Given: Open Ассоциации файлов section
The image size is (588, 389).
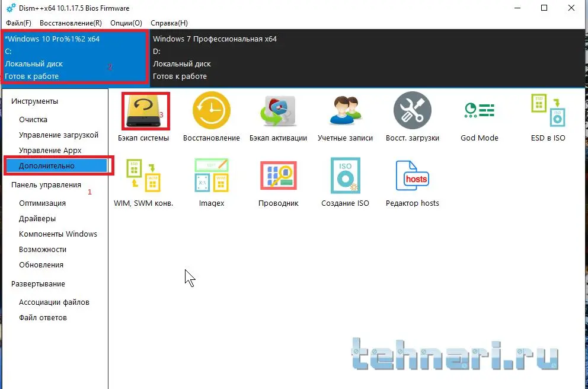Looking at the screenshot, I should click(54, 302).
